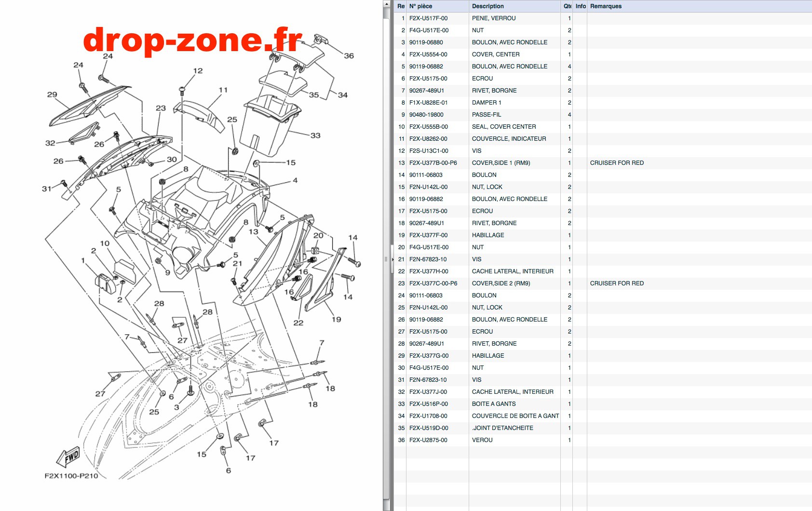Click callout number 19 on diagram
The width and height of the screenshot is (812, 511).
click(x=337, y=319)
